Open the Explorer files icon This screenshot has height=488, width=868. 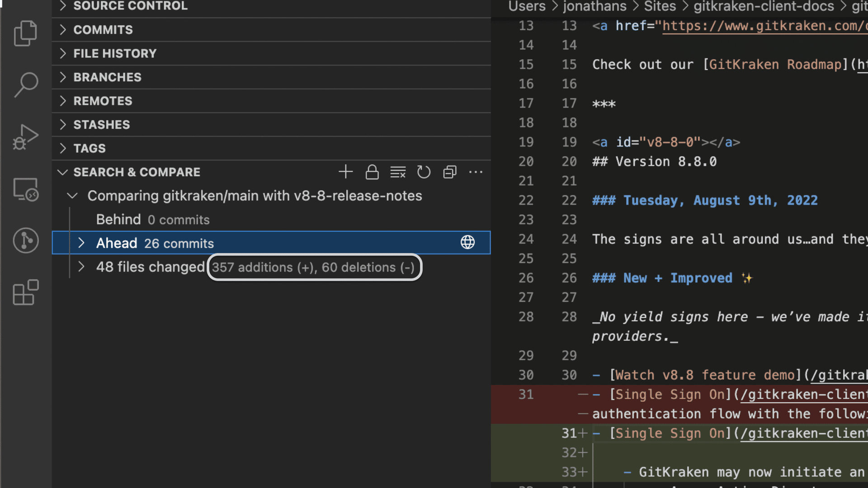25,33
